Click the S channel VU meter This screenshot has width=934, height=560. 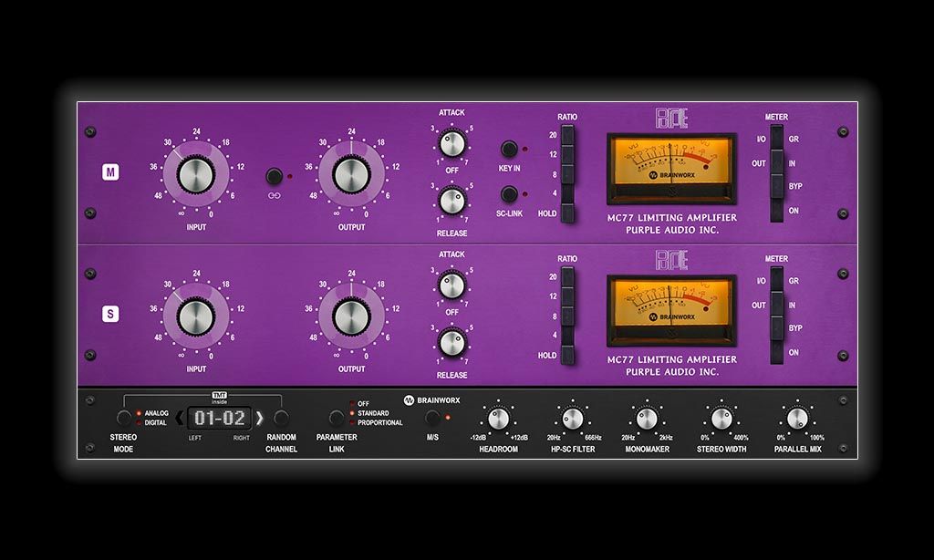671,310
